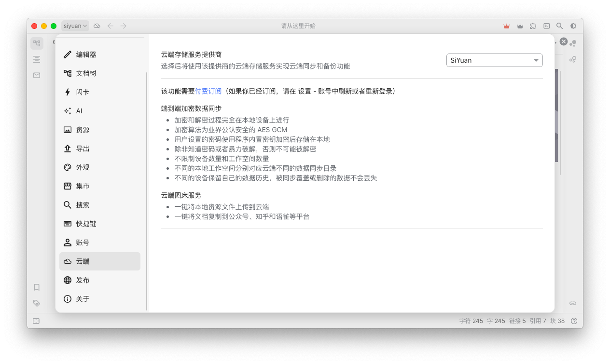Open the document tree panel icon
Viewport: 610px width, 364px height.
pyautogui.click(x=37, y=43)
